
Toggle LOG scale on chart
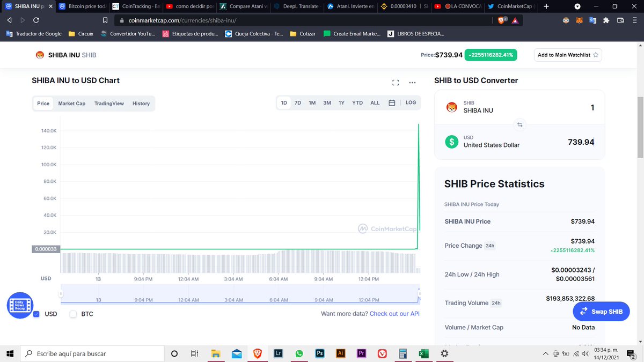coord(411,102)
